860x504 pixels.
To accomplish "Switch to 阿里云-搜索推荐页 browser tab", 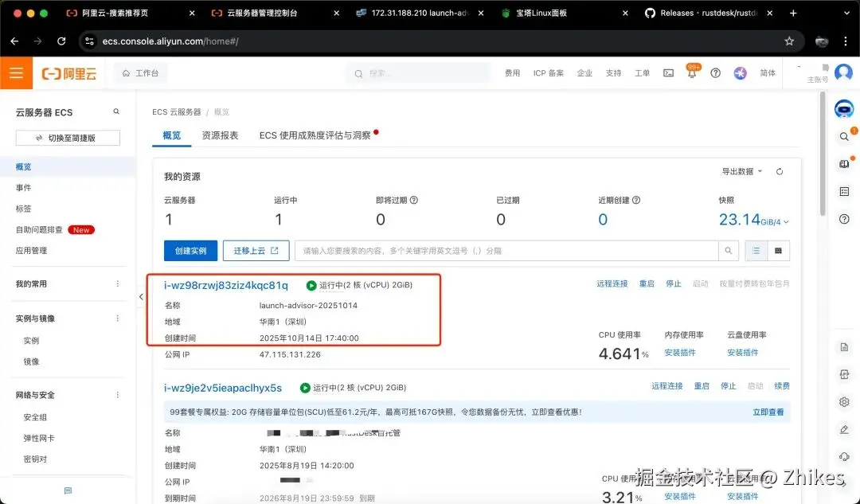I will (131, 14).
